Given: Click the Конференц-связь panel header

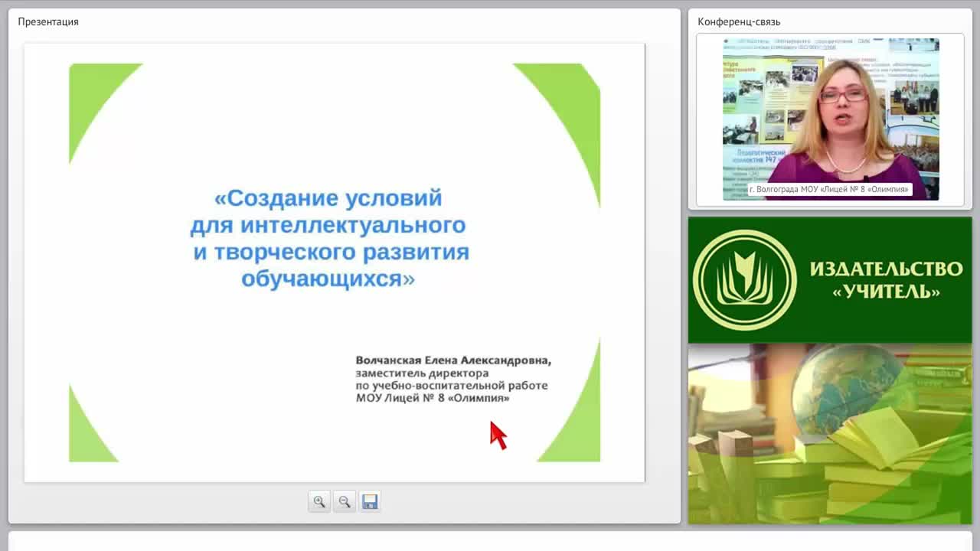Looking at the screenshot, I should coord(739,21).
